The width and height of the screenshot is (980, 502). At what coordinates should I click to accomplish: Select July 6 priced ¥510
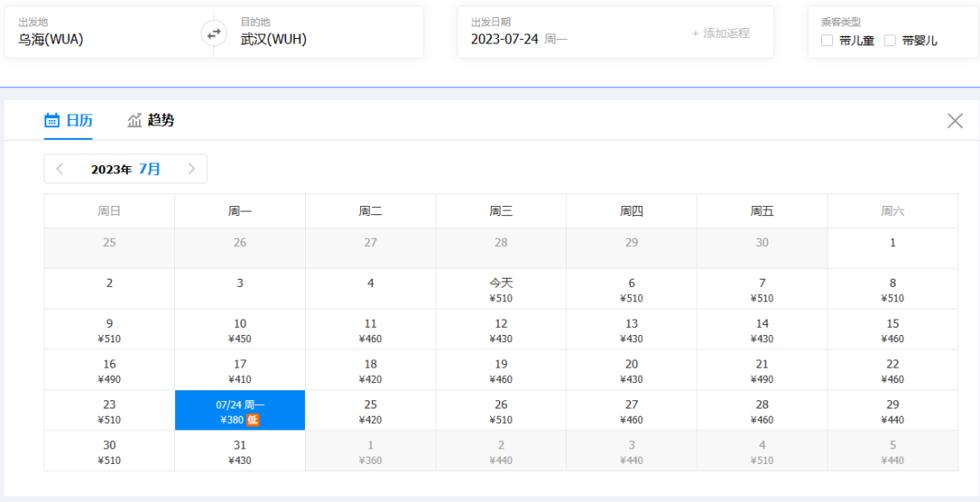coord(632,289)
